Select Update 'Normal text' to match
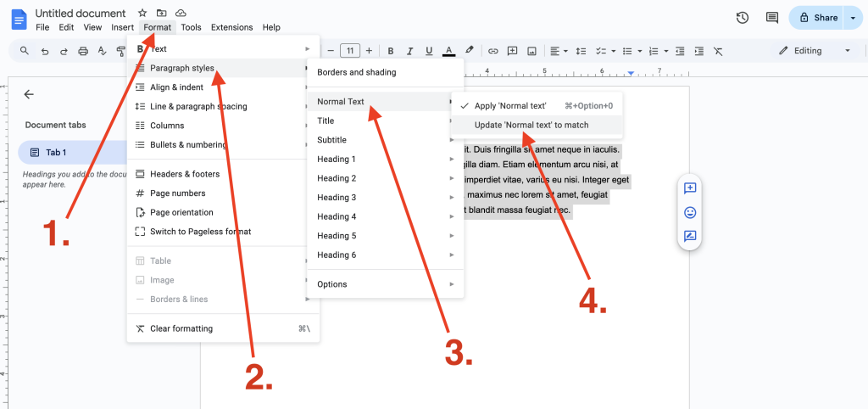Screen dimensions: 868x409 coord(531,126)
